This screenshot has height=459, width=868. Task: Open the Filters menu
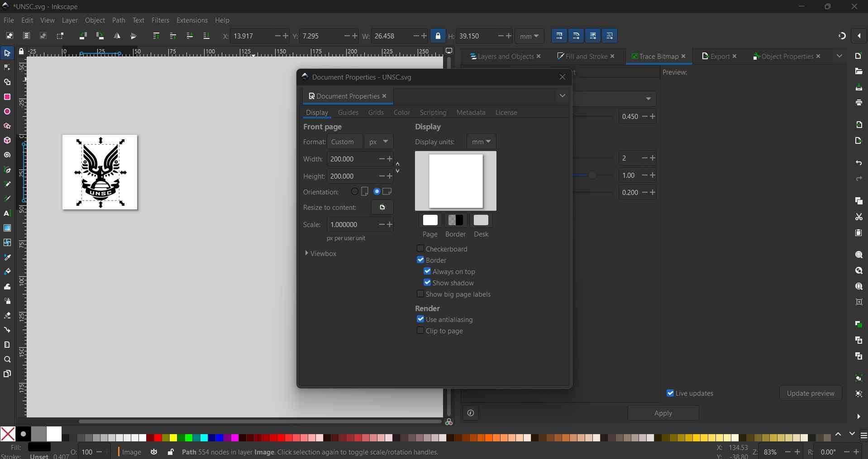coord(160,20)
